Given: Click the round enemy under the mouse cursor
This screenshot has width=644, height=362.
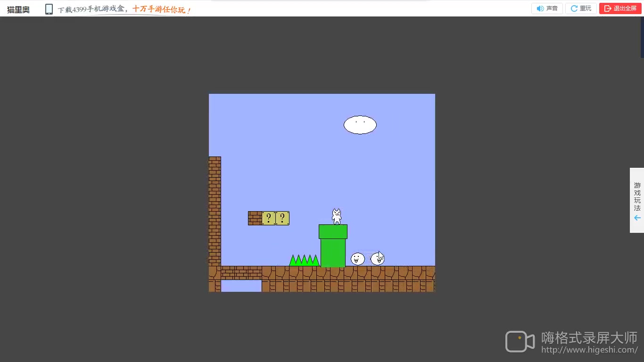Looking at the screenshot, I should click(378, 259).
